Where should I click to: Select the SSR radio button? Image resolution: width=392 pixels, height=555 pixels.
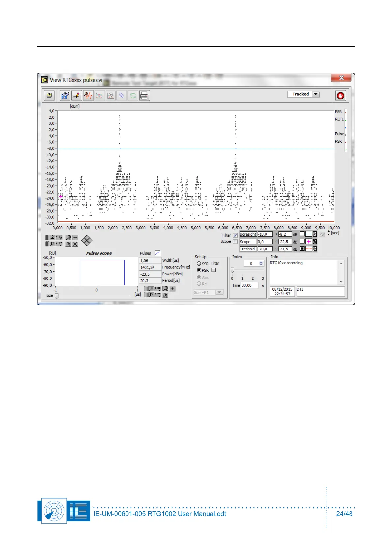(x=199, y=264)
